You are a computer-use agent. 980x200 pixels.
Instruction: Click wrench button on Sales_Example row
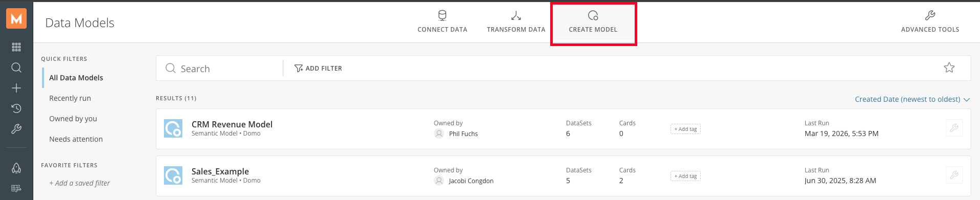point(954,175)
